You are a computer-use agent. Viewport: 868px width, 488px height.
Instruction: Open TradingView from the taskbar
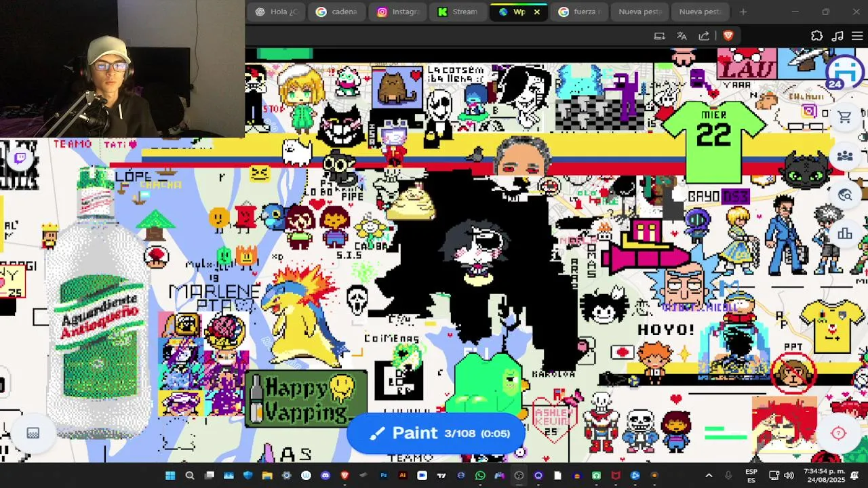441,475
